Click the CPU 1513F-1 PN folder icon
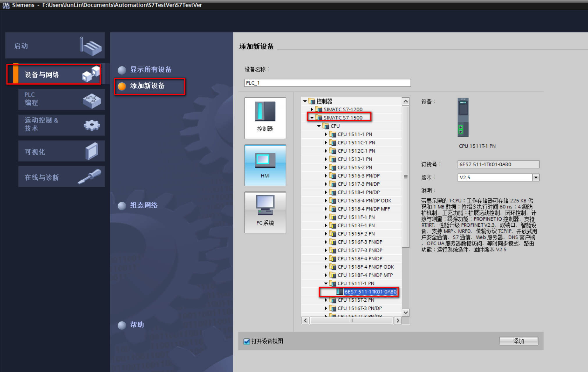 (333, 225)
